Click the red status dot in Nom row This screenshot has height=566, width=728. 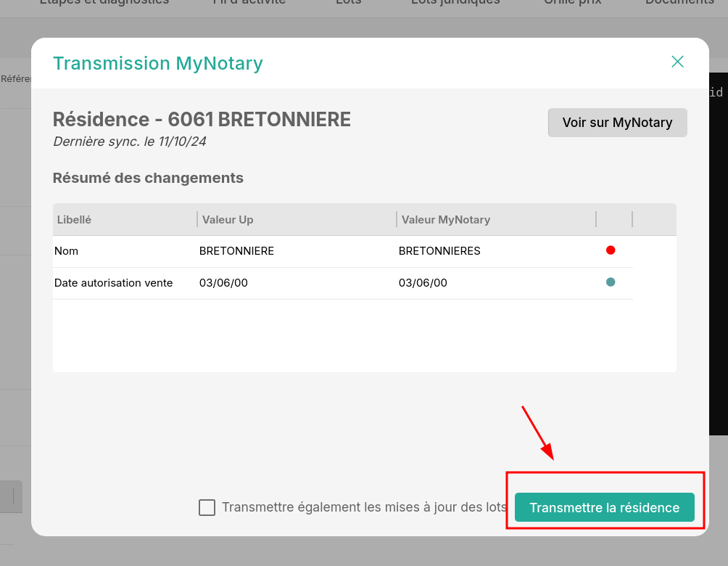[x=611, y=250]
